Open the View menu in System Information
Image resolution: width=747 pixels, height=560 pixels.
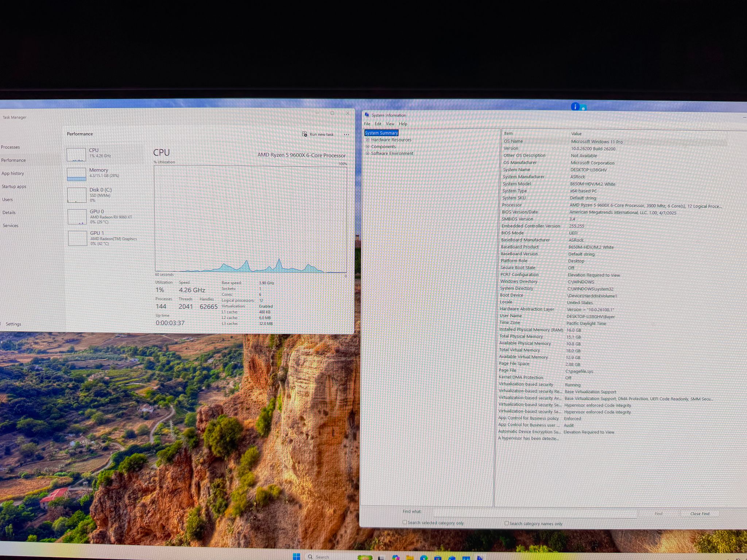click(x=390, y=124)
